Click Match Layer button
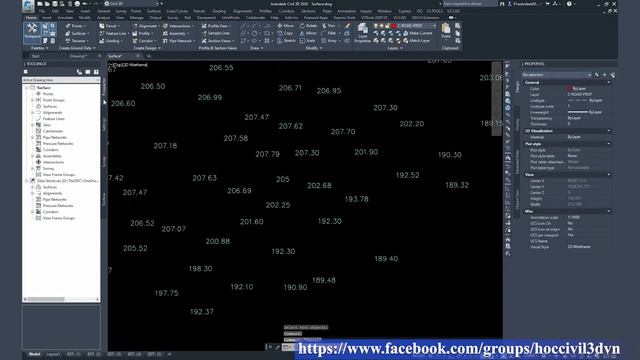This screenshot has width=640, height=360. pos(416,40)
